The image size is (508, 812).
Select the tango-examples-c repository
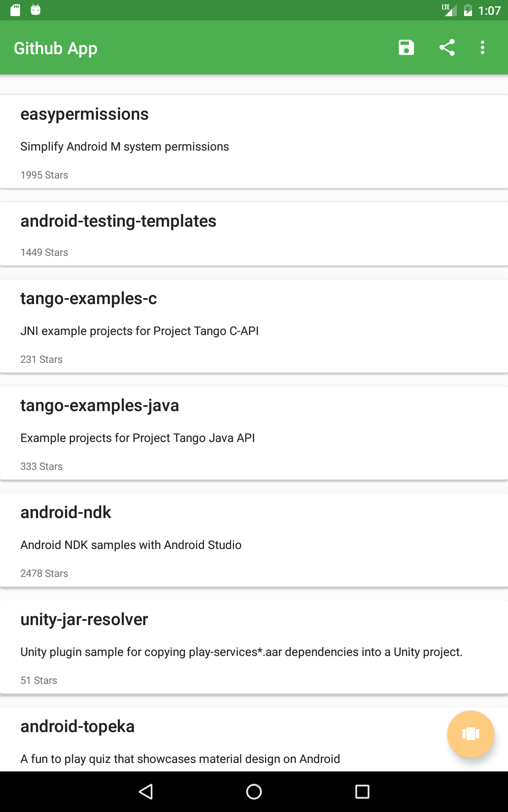[x=254, y=326]
